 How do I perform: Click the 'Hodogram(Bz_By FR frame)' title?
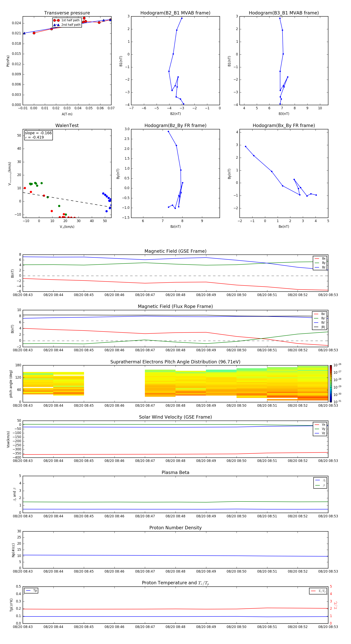[x=175, y=125]
